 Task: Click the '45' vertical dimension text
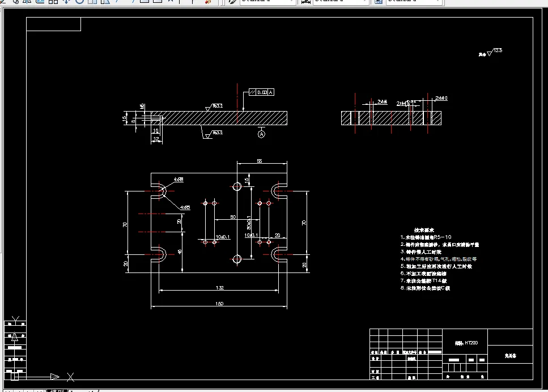(x=180, y=252)
